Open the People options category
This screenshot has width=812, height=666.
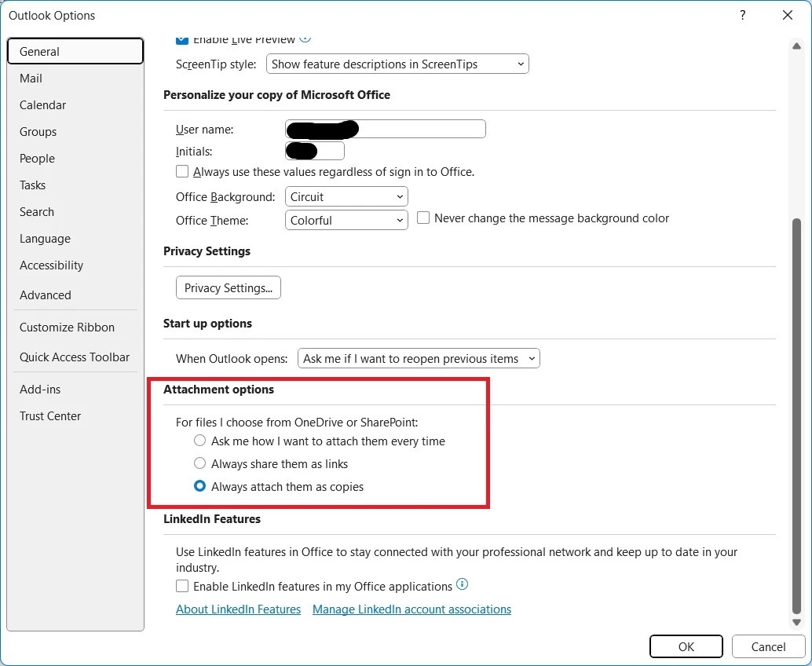(75, 159)
